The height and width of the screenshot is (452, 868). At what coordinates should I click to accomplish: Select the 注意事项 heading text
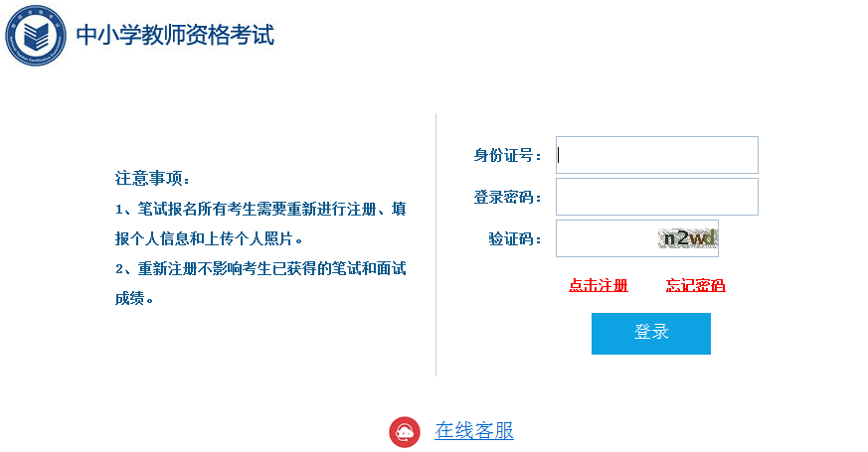coord(152,178)
